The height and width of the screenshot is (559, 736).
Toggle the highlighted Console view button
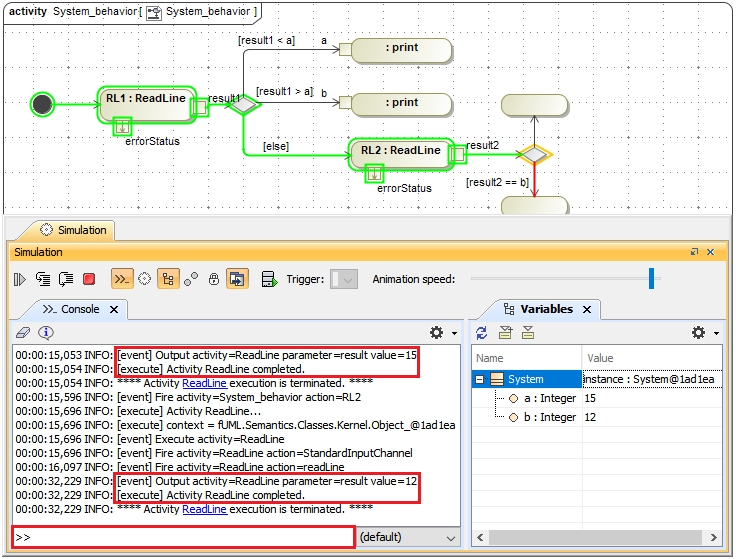(121, 280)
